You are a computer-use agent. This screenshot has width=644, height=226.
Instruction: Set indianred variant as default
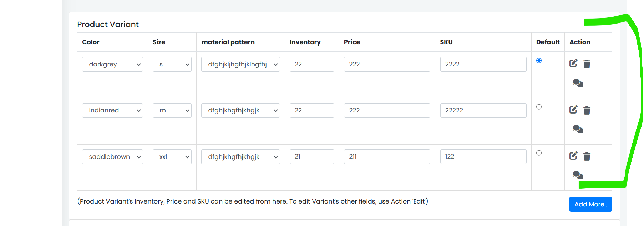pyautogui.click(x=539, y=107)
